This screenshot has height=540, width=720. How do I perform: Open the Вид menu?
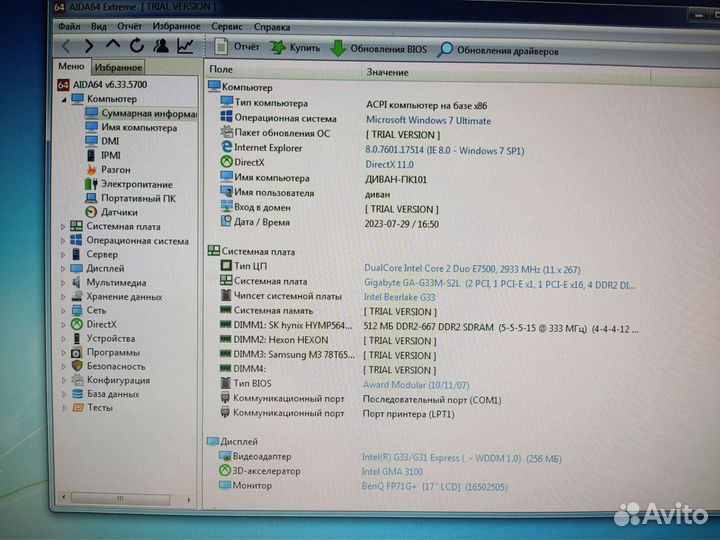[x=98, y=27]
